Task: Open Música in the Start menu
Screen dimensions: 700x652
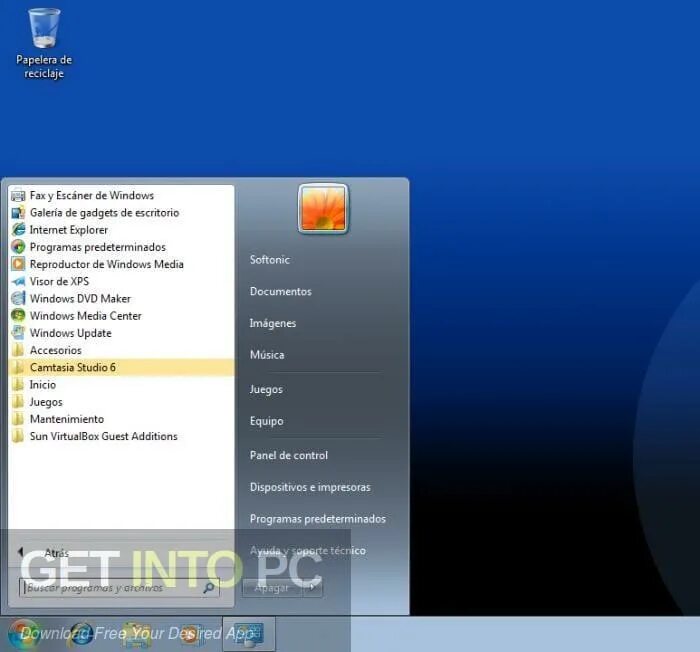Action: tap(267, 355)
